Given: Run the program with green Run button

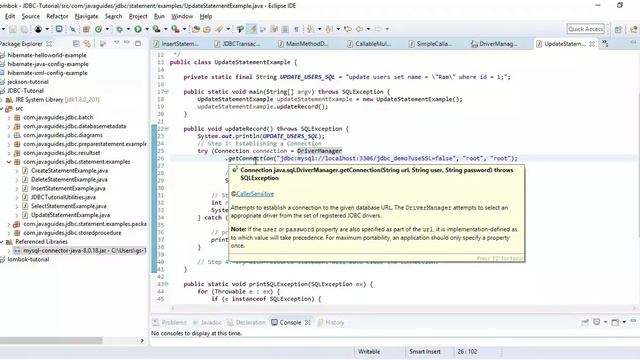Looking at the screenshot, I should point(138,29).
